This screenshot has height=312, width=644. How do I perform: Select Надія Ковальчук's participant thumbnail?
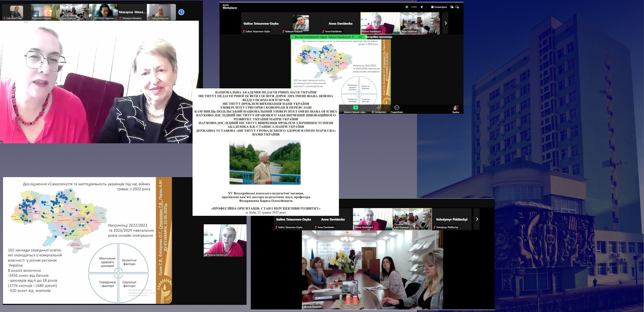(x=161, y=12)
